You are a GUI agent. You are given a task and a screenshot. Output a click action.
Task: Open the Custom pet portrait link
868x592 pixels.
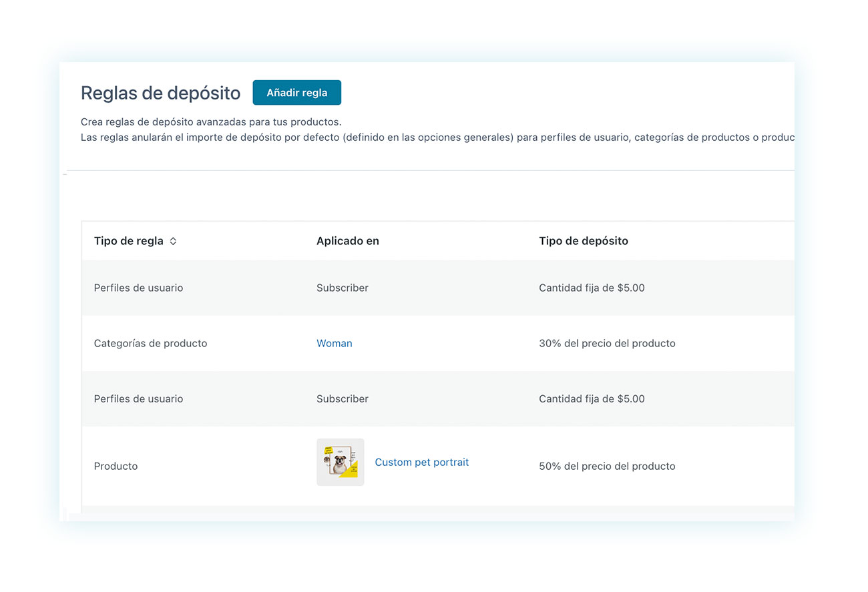click(x=422, y=462)
